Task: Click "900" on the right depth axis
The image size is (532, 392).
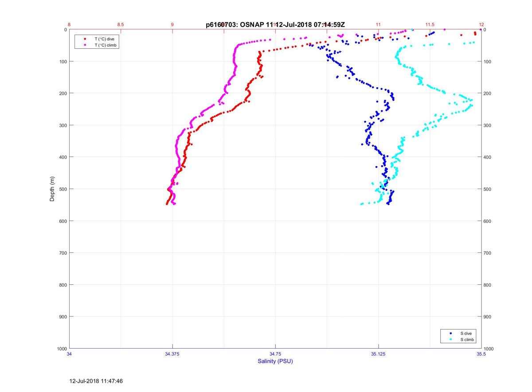Action: [488, 317]
